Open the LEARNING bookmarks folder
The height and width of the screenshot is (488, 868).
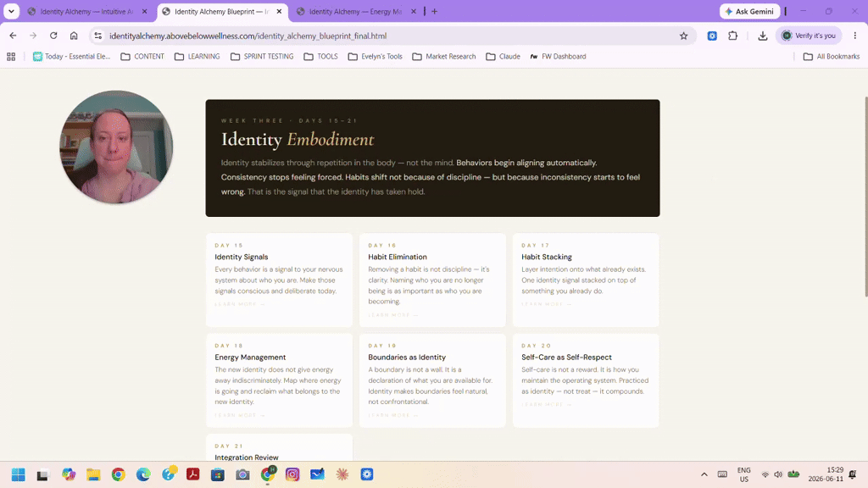coord(197,57)
